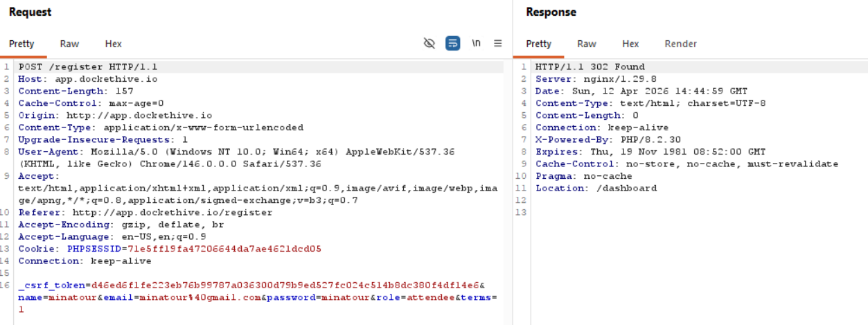Switch to the Response Hex tab
The image size is (868, 325).
coord(630,44)
